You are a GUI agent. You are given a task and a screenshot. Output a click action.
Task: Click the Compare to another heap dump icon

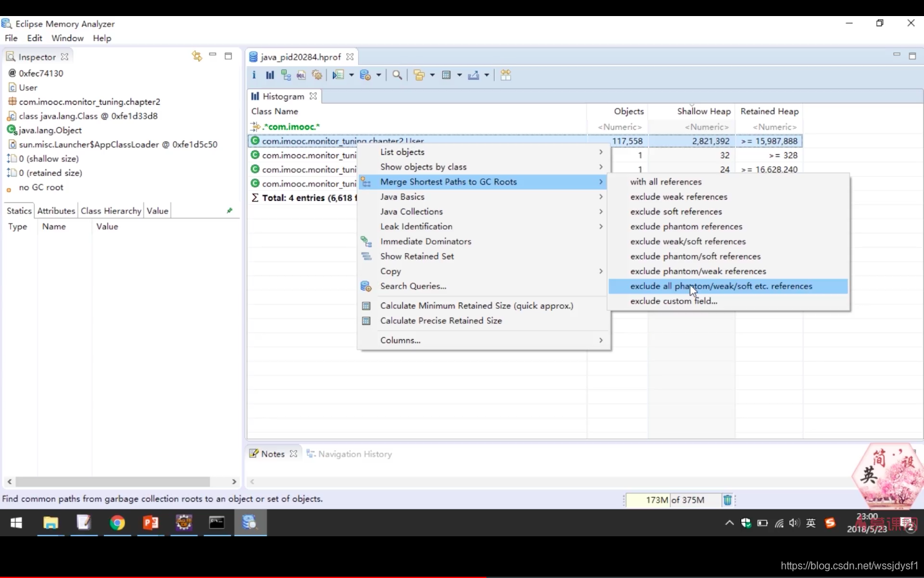tap(506, 75)
